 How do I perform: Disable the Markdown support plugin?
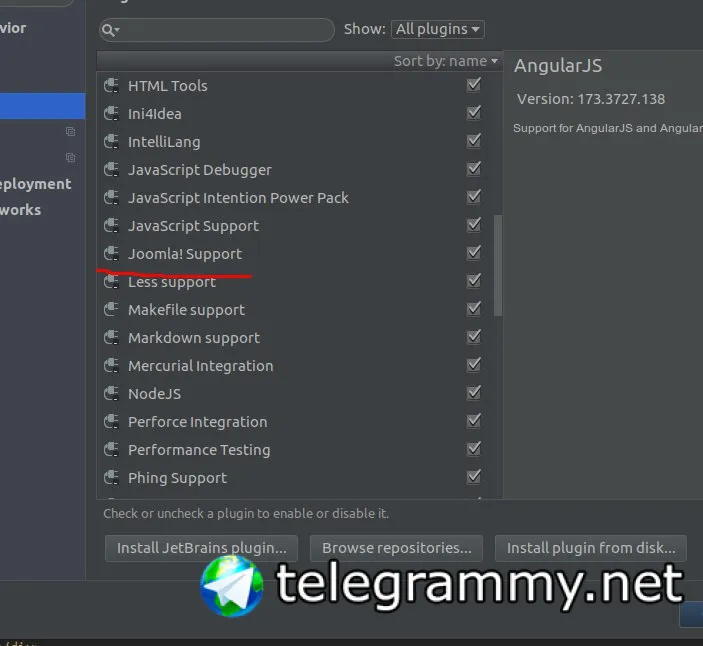tap(473, 337)
